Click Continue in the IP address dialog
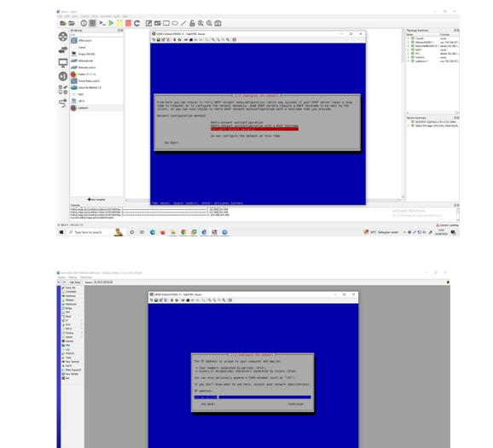493x448 pixels. [296, 404]
